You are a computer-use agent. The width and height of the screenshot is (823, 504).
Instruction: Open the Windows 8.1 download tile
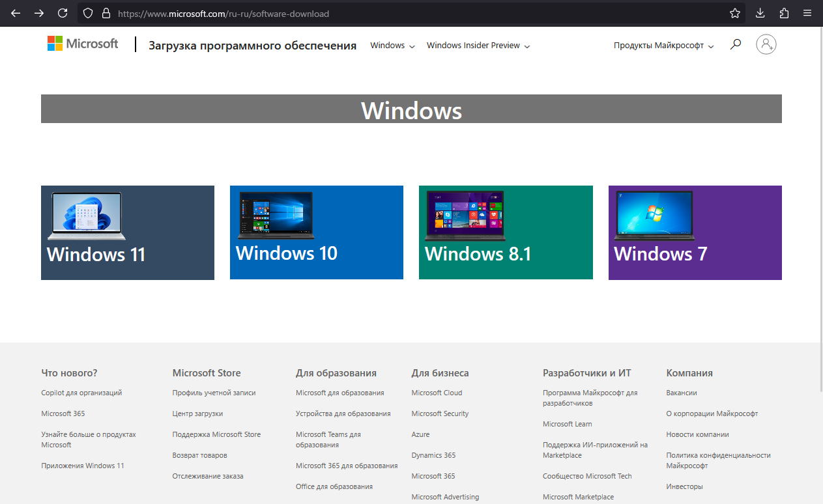point(506,232)
